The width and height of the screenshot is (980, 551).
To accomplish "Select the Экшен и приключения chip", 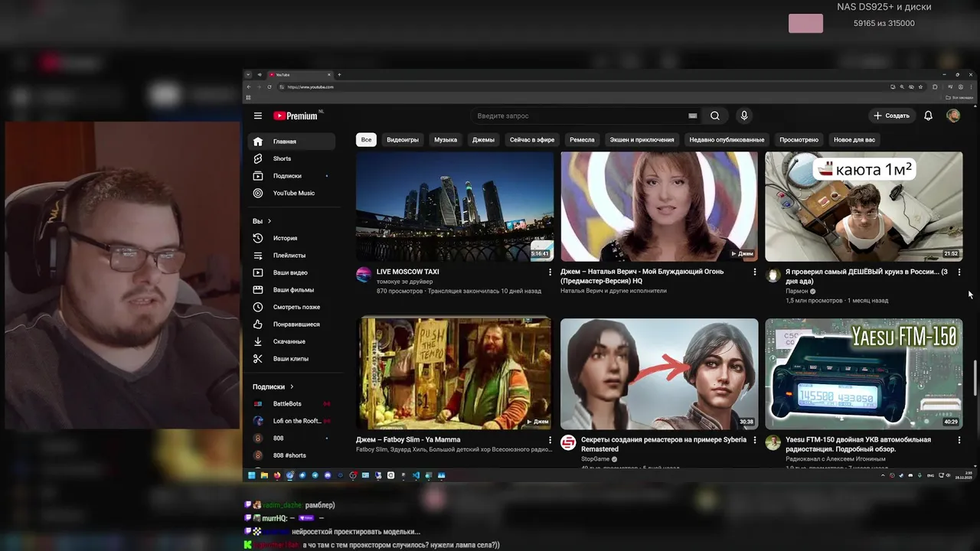I will click(642, 139).
